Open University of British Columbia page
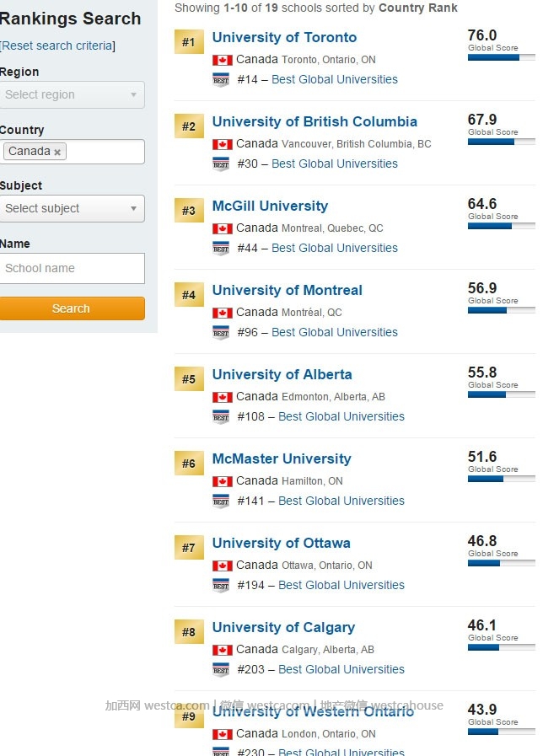Viewport: 543px width, 756px height. [315, 121]
